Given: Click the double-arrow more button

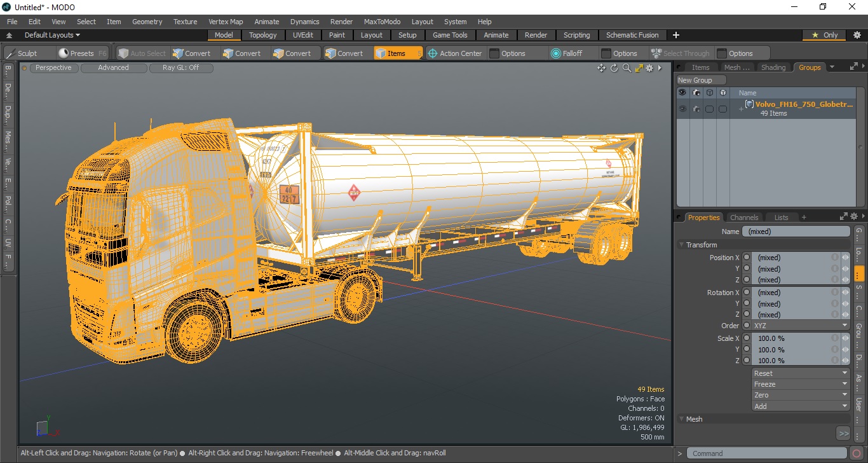Looking at the screenshot, I should coord(843,434).
